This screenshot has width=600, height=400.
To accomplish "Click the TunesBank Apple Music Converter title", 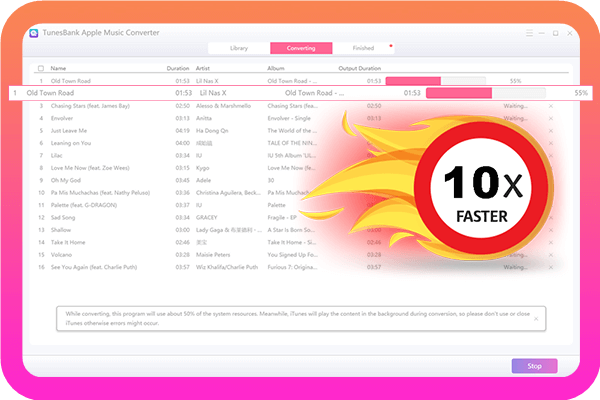I will coord(101,33).
